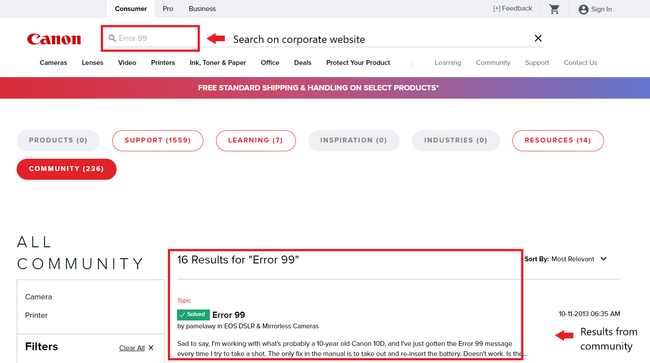Screen dimensions: 650x363
Task: Click the 10-11-2013 06:35 AM timestamp
Action: (x=589, y=314)
